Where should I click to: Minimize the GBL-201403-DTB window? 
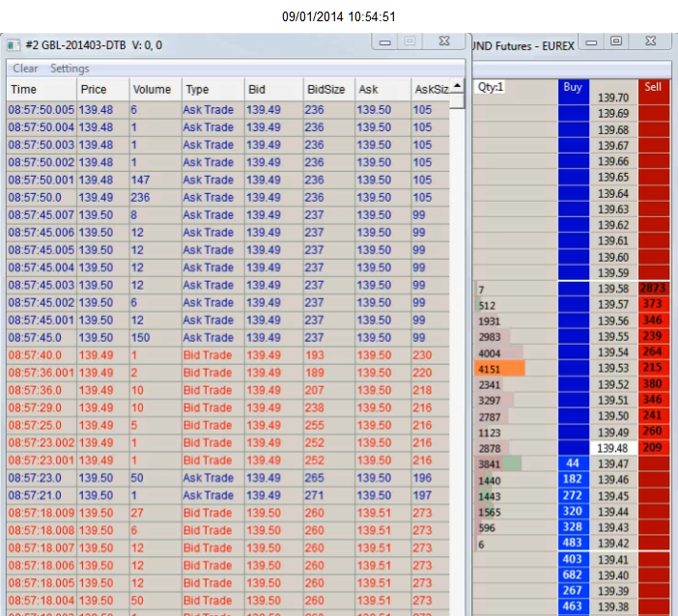[385, 42]
